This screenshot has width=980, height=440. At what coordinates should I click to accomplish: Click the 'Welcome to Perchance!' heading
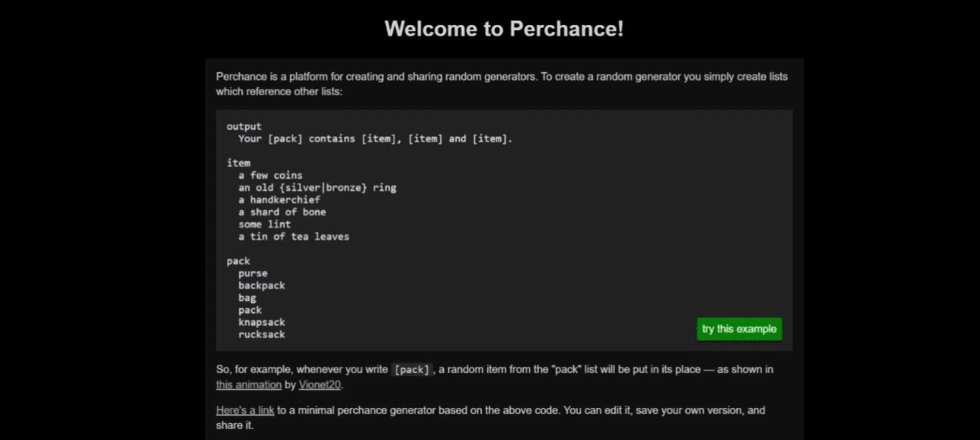[x=504, y=28]
